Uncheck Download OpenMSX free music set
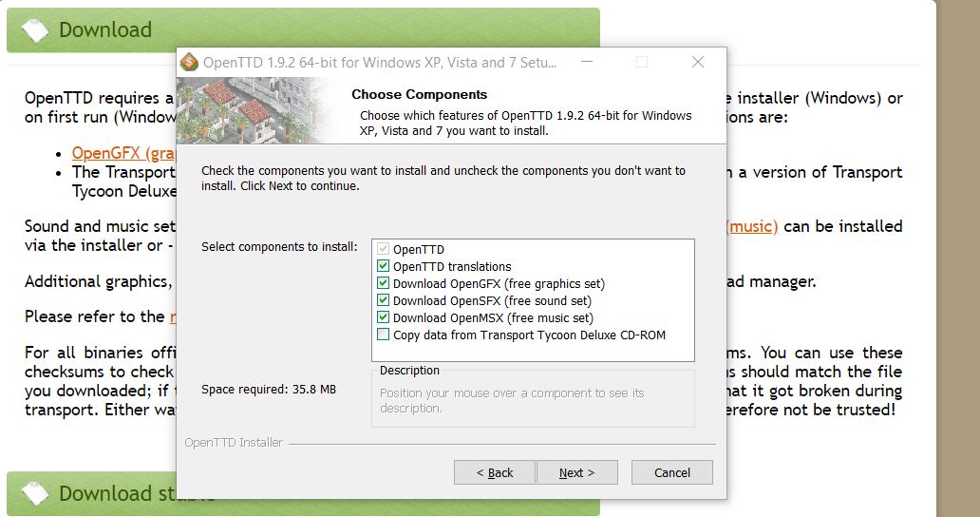Viewport: 980px width, 517px height. click(384, 318)
